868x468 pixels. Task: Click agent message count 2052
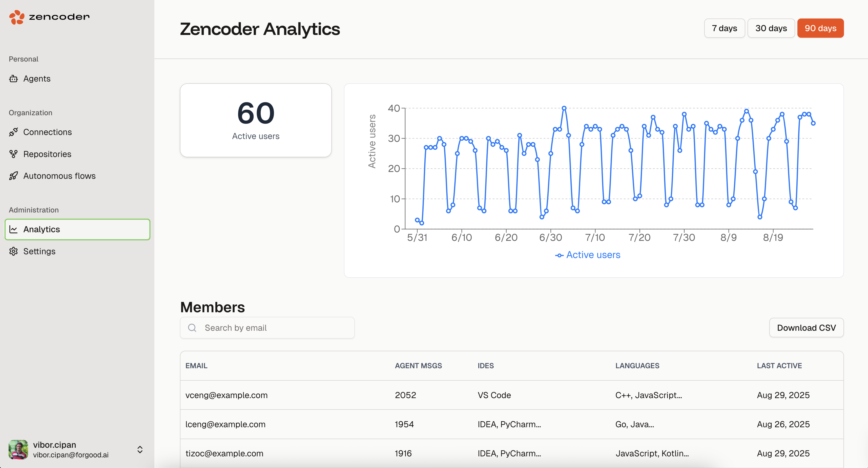click(405, 395)
